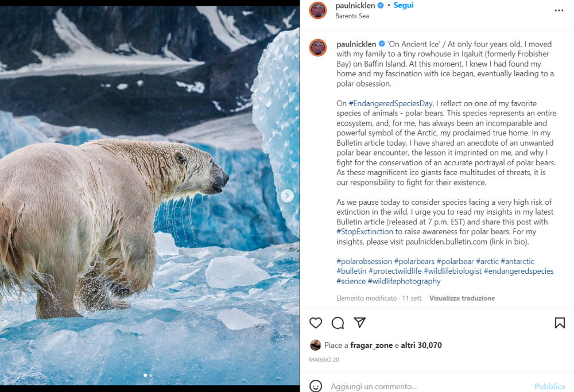574x392 pixels.
Task: Like the post using the heart icon
Action: click(x=316, y=323)
